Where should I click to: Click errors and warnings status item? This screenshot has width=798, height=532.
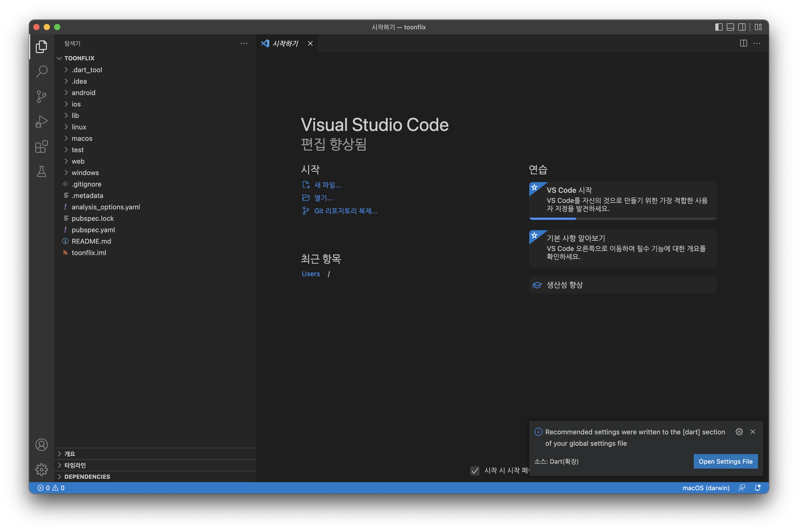tap(51, 488)
